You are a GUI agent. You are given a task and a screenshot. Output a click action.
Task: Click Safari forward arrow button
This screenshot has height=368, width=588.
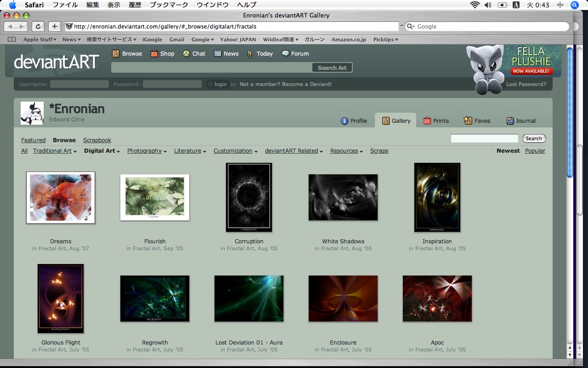point(22,27)
